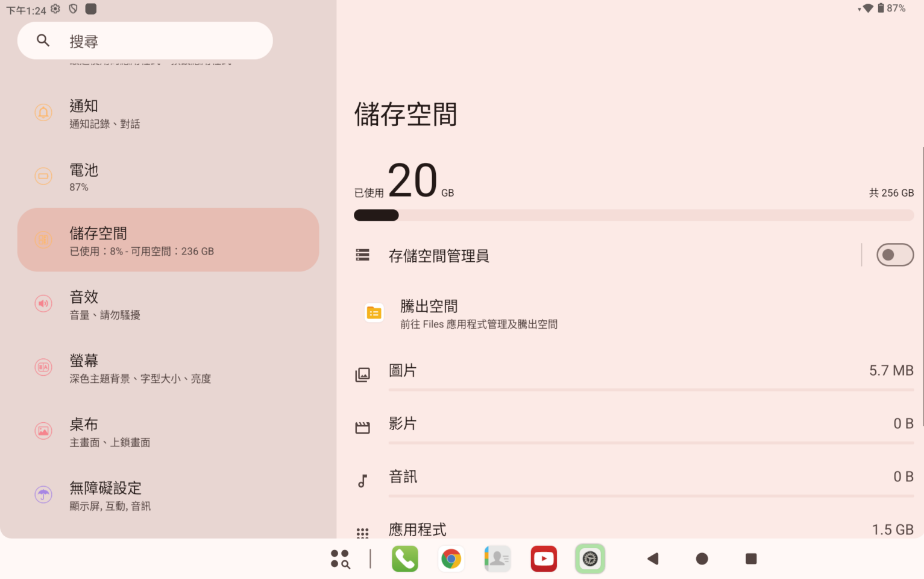
Task: Tap the Home navigation button
Action: point(702,559)
